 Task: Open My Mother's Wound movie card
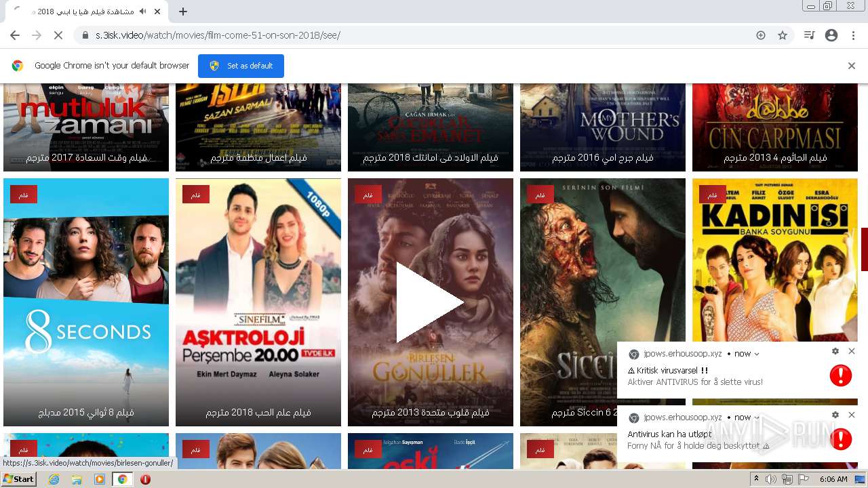click(603, 127)
